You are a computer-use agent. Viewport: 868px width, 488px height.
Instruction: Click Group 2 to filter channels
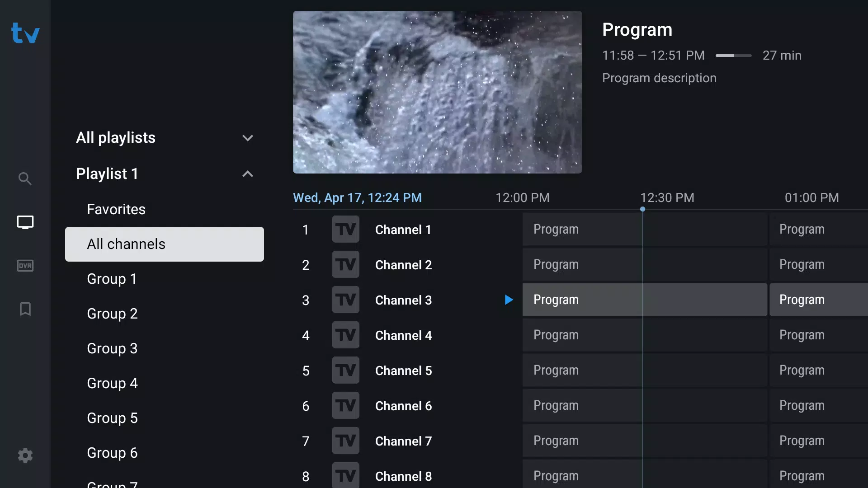pyautogui.click(x=112, y=313)
